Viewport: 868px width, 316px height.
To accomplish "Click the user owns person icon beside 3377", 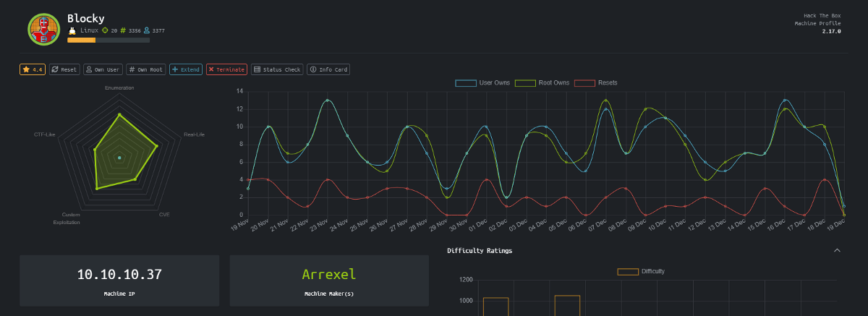I will 147,30.
